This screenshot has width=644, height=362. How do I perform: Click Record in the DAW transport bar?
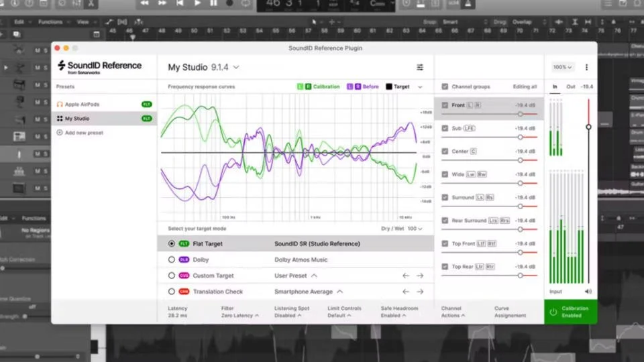tap(229, 3)
